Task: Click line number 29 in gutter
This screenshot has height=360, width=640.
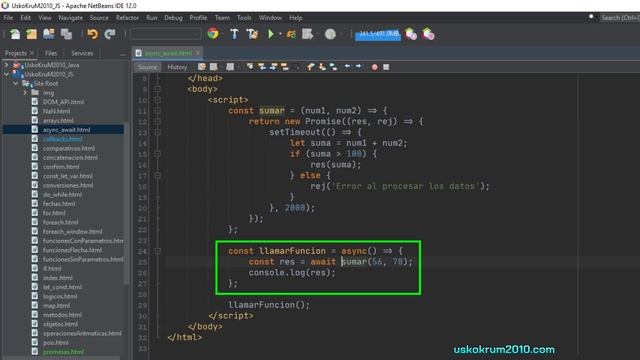Action: click(x=142, y=305)
